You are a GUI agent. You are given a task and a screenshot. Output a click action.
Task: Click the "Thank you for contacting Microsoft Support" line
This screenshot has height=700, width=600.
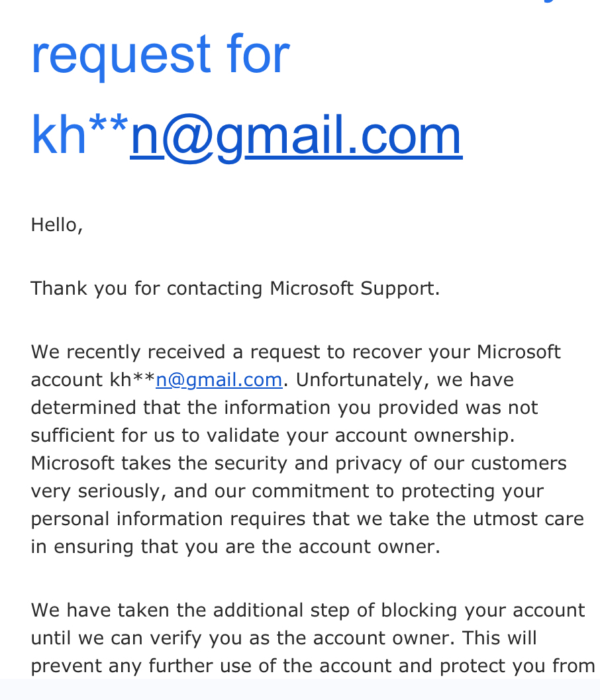click(235, 288)
